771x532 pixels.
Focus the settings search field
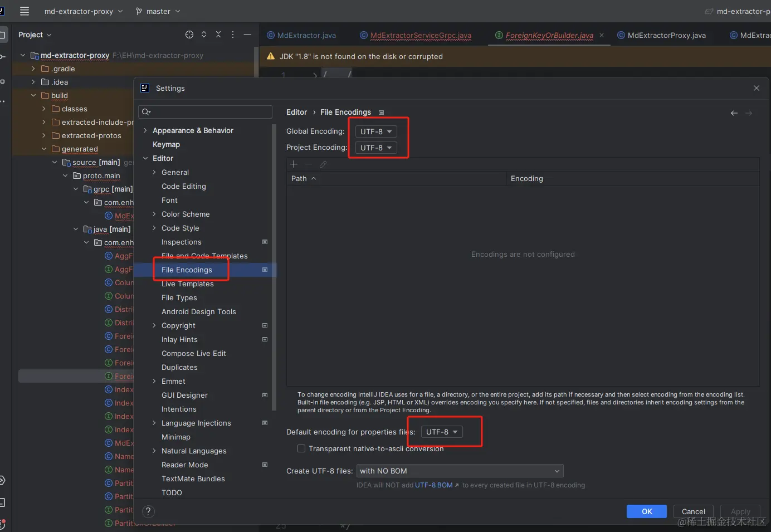point(205,111)
